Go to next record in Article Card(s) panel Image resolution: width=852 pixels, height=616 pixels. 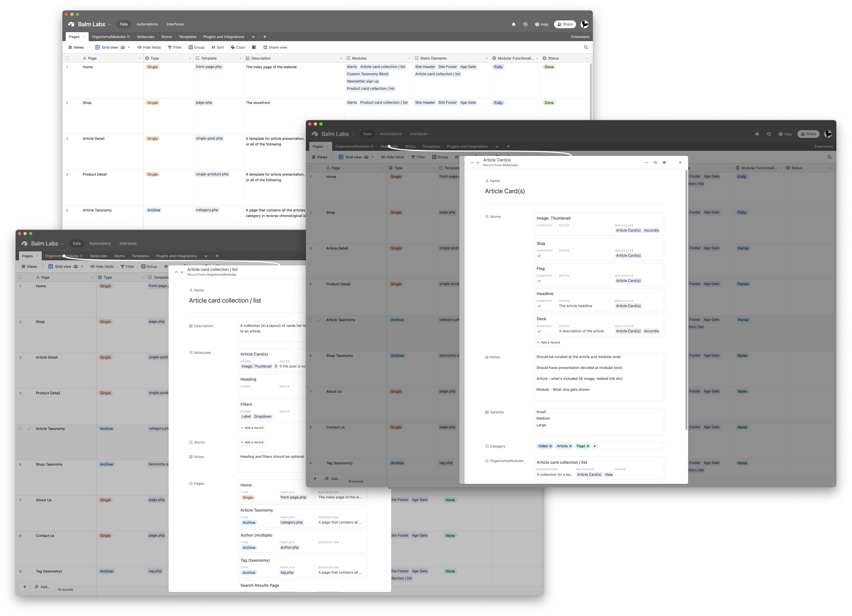click(478, 163)
